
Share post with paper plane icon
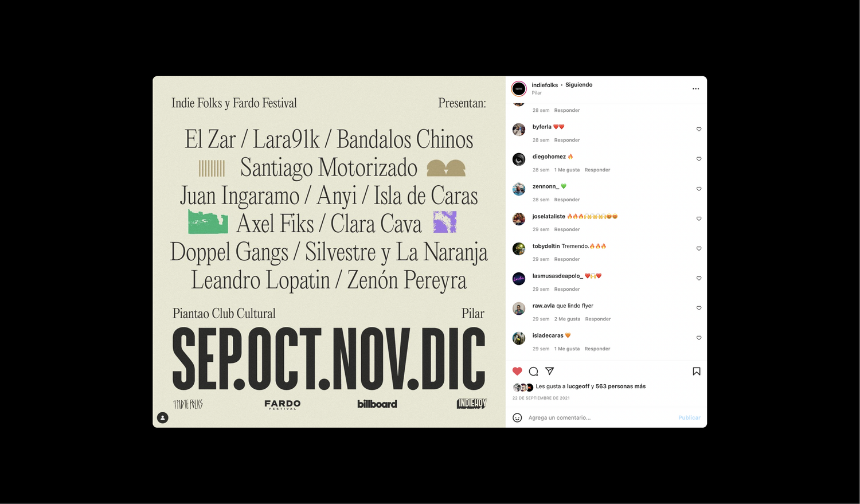[549, 371]
